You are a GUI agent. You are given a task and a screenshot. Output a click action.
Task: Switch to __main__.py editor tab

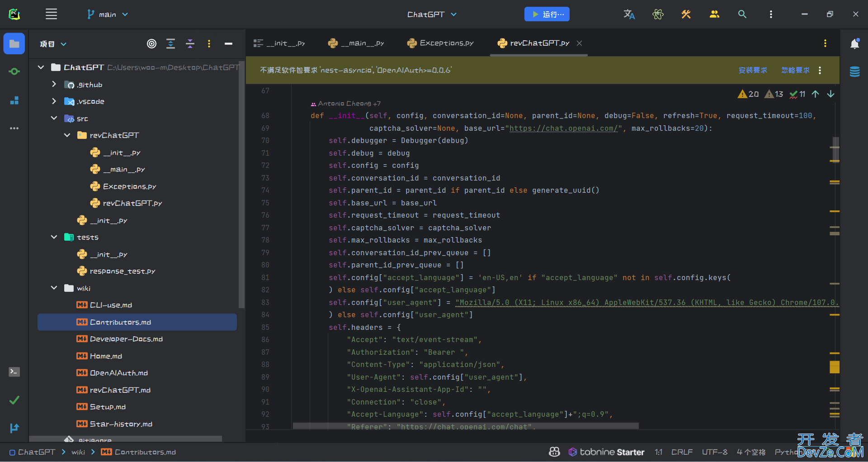point(356,43)
